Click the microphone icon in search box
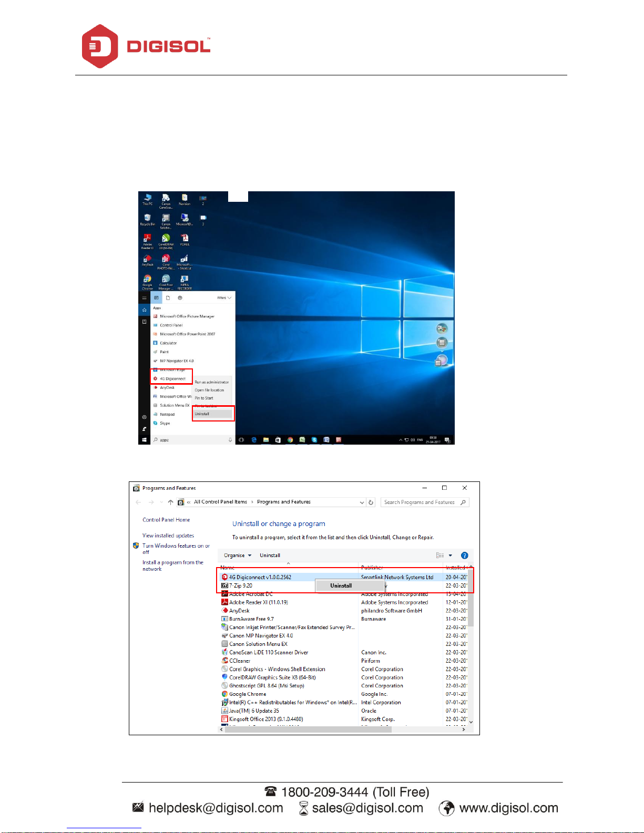This screenshot has width=644, height=833. point(230,440)
